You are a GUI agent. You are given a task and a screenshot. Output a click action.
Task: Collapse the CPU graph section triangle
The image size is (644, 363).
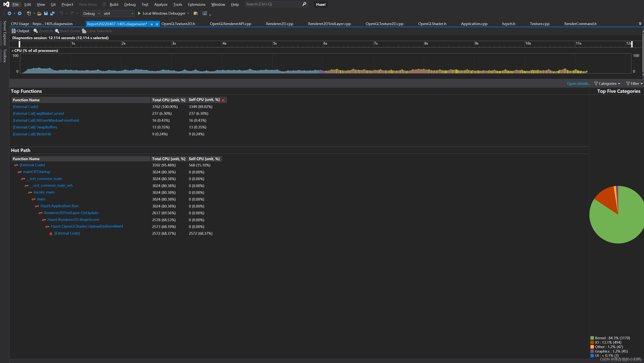12,51
